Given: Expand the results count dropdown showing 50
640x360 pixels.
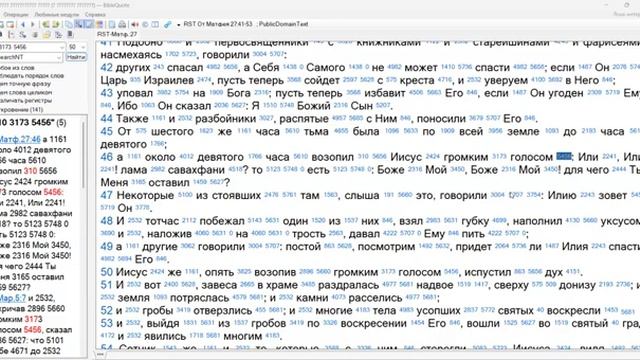Looking at the screenshot, I should [83, 47].
